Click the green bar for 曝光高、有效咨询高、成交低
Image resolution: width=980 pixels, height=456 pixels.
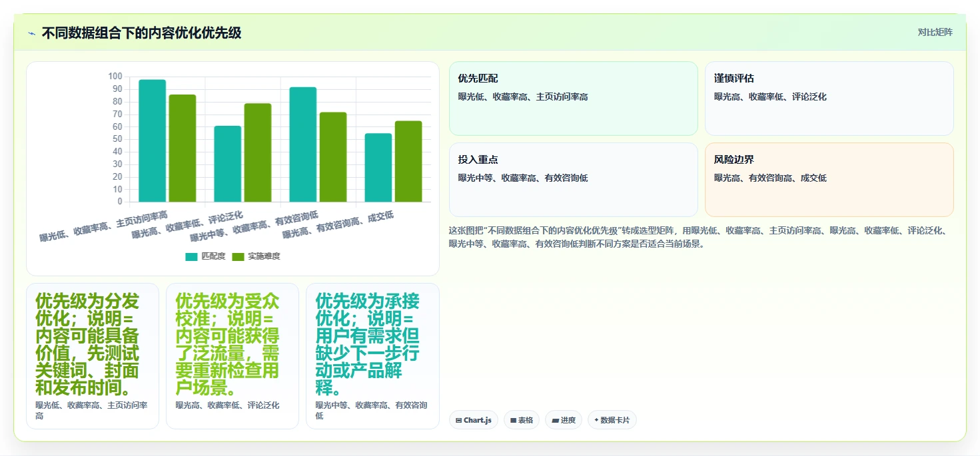pyautogui.click(x=408, y=161)
